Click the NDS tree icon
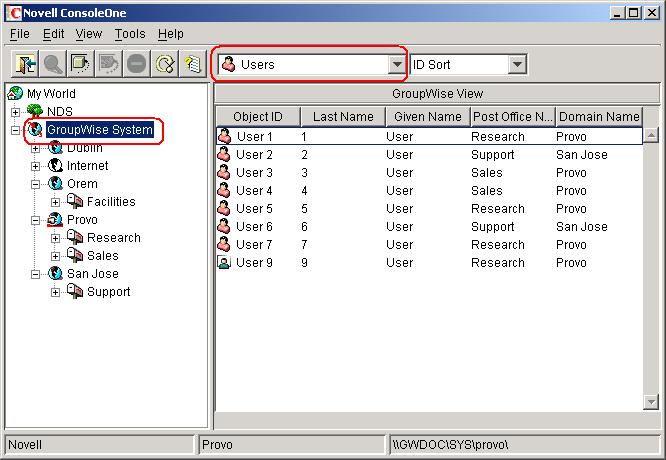 click(35, 111)
